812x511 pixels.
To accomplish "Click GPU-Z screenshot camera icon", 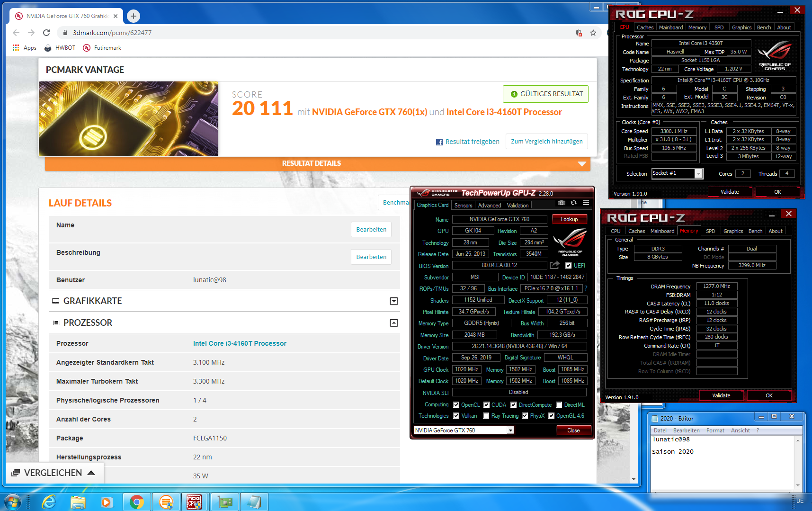I will (x=562, y=203).
